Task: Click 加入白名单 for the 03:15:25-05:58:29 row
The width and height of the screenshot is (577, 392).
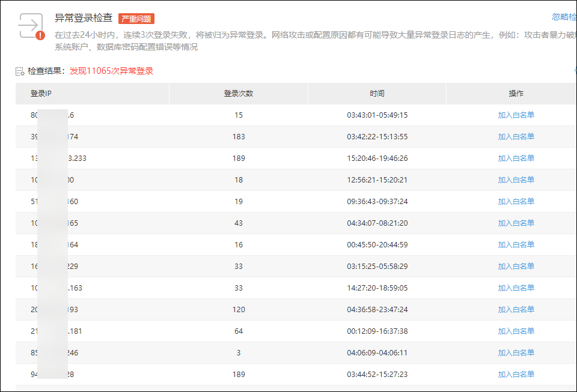Action: tap(516, 267)
